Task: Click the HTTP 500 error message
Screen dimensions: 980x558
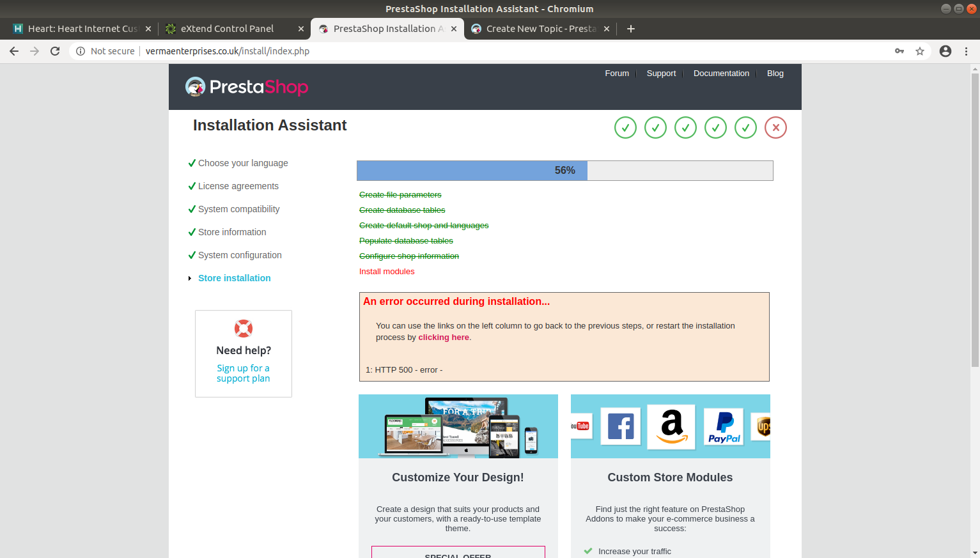Action: tap(404, 370)
